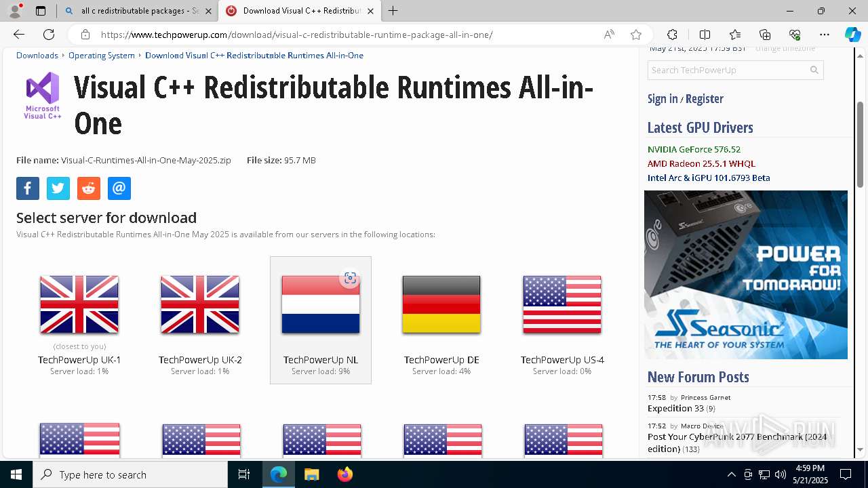Select the Download Visual C++ Redistributable tab
The width and height of the screenshot is (868, 488).
(x=300, y=11)
